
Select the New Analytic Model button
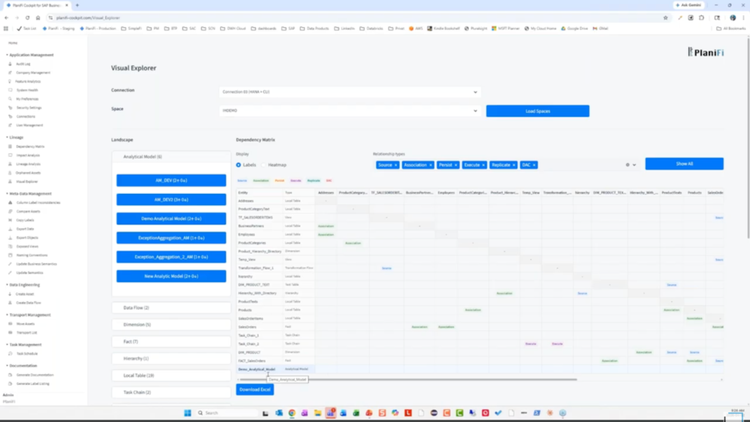(x=171, y=276)
